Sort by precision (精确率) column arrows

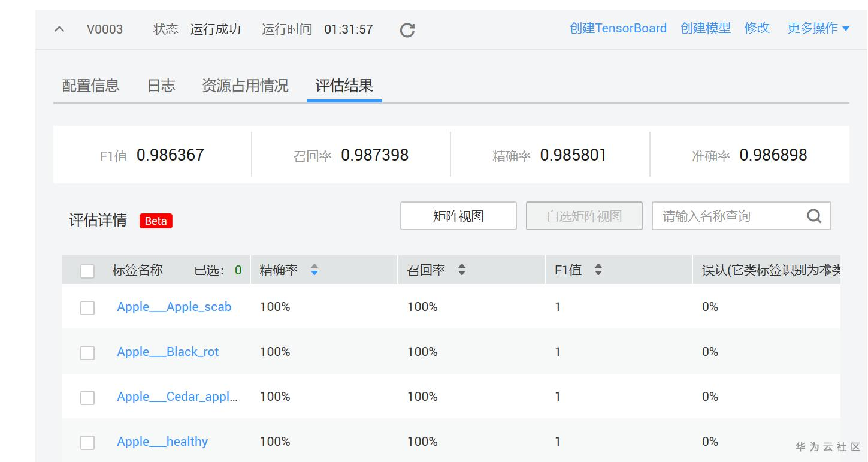coord(314,270)
